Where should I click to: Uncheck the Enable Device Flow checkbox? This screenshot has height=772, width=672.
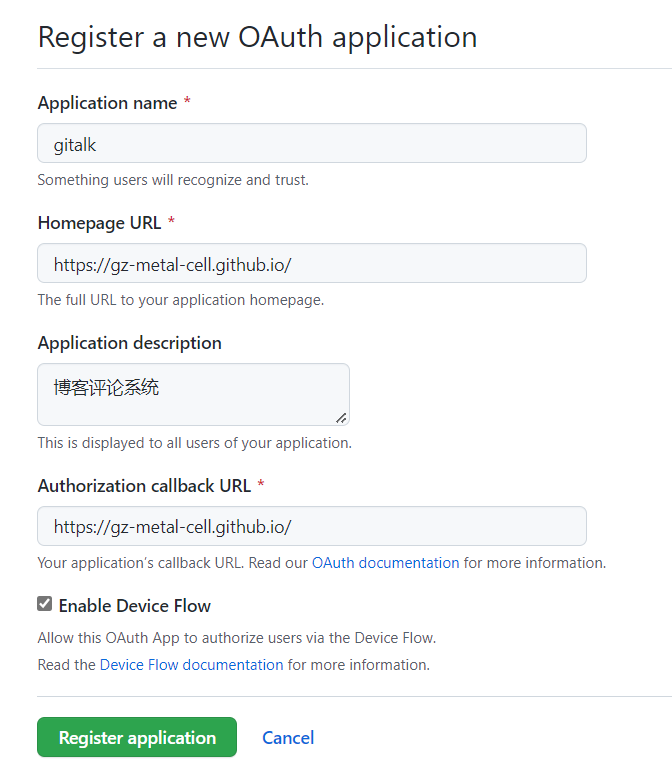[x=44, y=604]
